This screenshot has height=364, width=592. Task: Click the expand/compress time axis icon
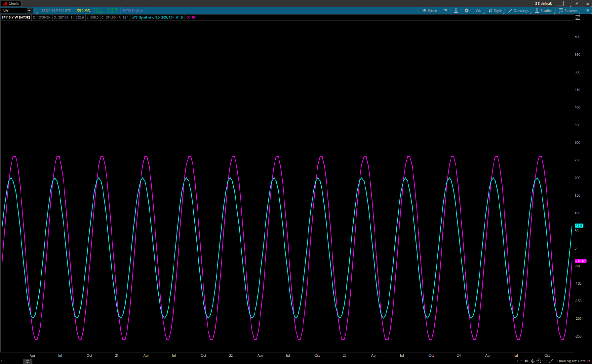pyautogui.click(x=527, y=361)
